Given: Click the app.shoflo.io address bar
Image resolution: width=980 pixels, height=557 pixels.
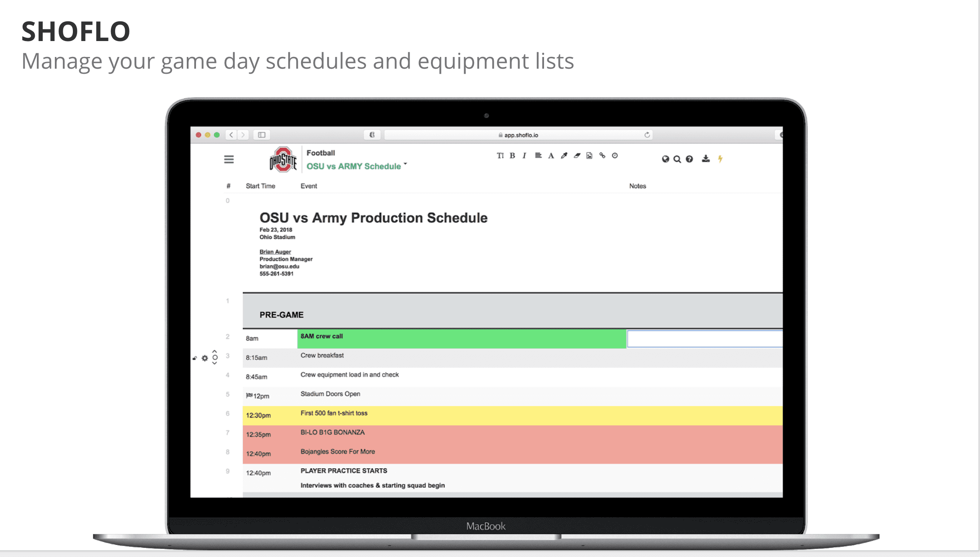Looking at the screenshot, I should (x=518, y=135).
